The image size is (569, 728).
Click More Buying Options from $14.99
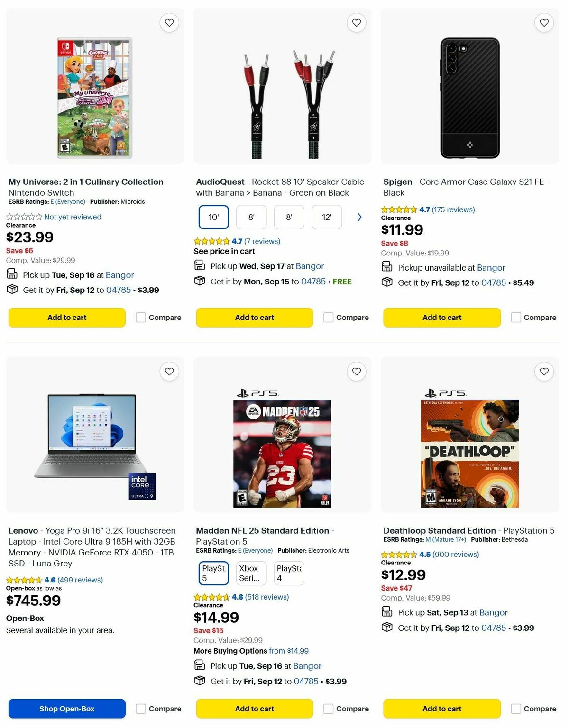click(x=251, y=651)
